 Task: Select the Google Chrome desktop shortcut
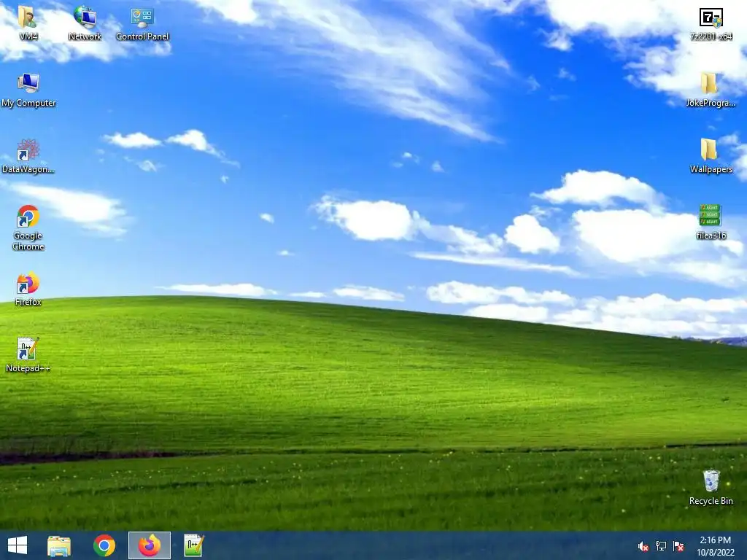(28, 216)
